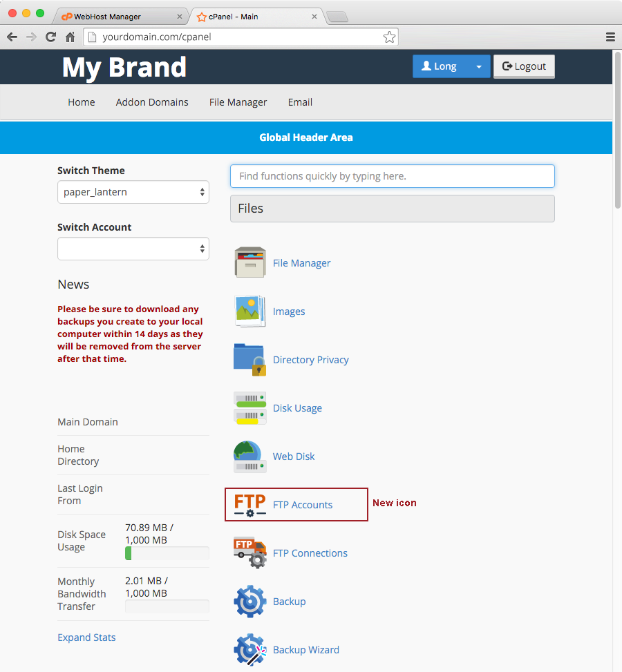Open the Switch Theme dropdown
The image size is (622, 672).
(133, 192)
